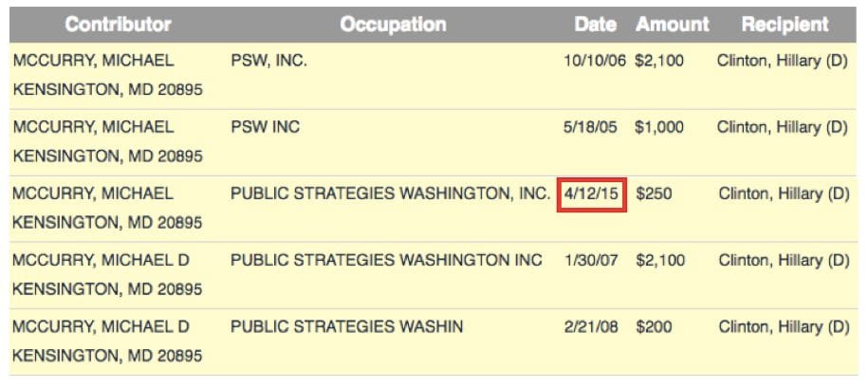Select PUBLIC STRATEGIES WASHINGTON, INC. with comma
The width and height of the screenshot is (868, 387).
coord(390,193)
